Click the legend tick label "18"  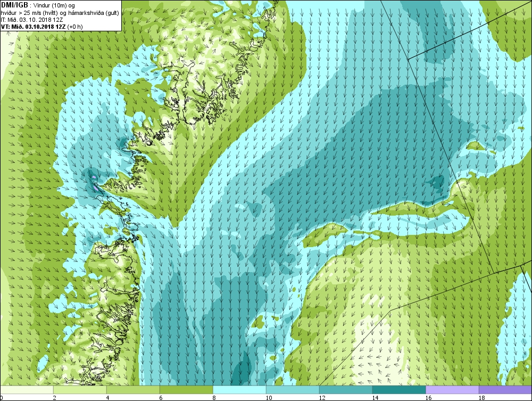click(482, 398)
